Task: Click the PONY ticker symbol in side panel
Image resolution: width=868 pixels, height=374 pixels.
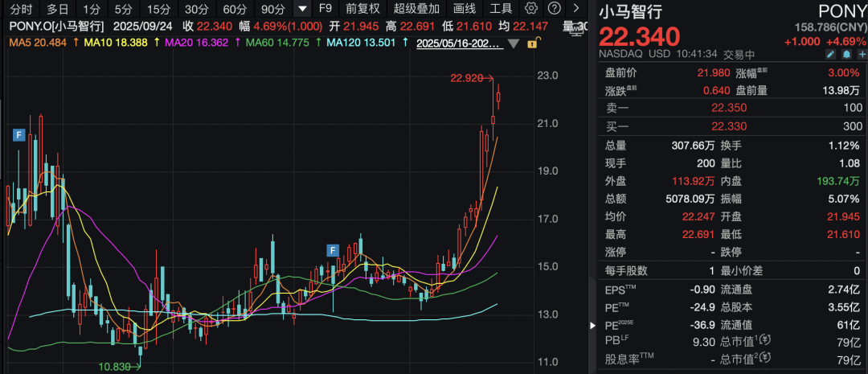Action: [x=842, y=12]
